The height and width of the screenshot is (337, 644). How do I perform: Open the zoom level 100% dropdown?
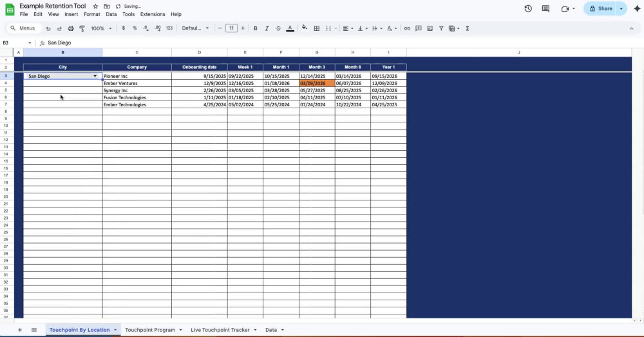pyautogui.click(x=101, y=28)
